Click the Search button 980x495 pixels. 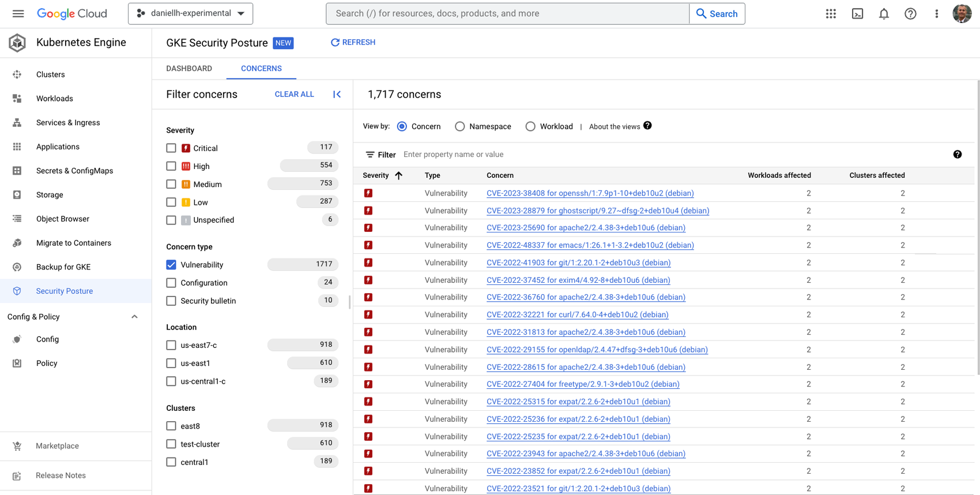717,14
